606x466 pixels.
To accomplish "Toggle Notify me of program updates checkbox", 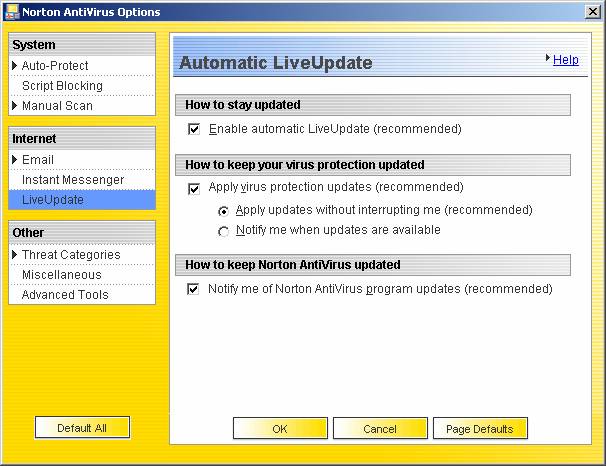I will pos(194,289).
